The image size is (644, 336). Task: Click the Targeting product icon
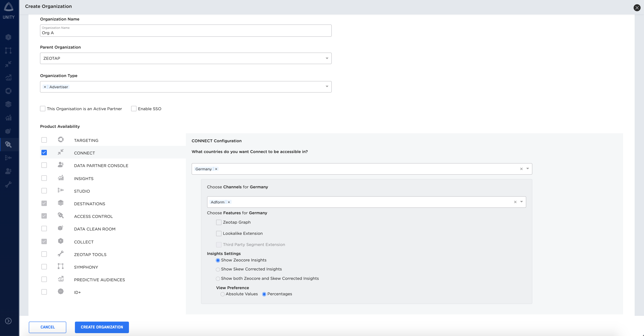tap(61, 140)
